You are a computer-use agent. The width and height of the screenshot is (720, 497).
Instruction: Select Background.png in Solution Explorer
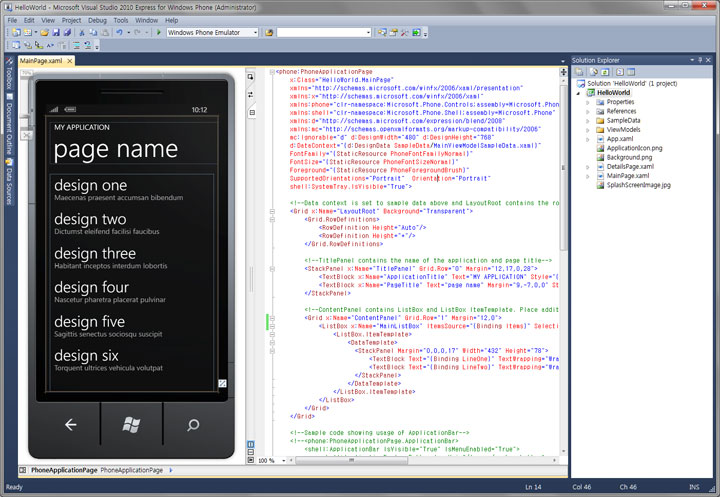coord(629,157)
